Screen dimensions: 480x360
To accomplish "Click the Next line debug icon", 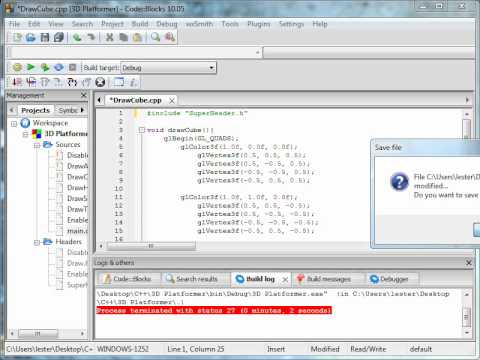I will (45, 82).
